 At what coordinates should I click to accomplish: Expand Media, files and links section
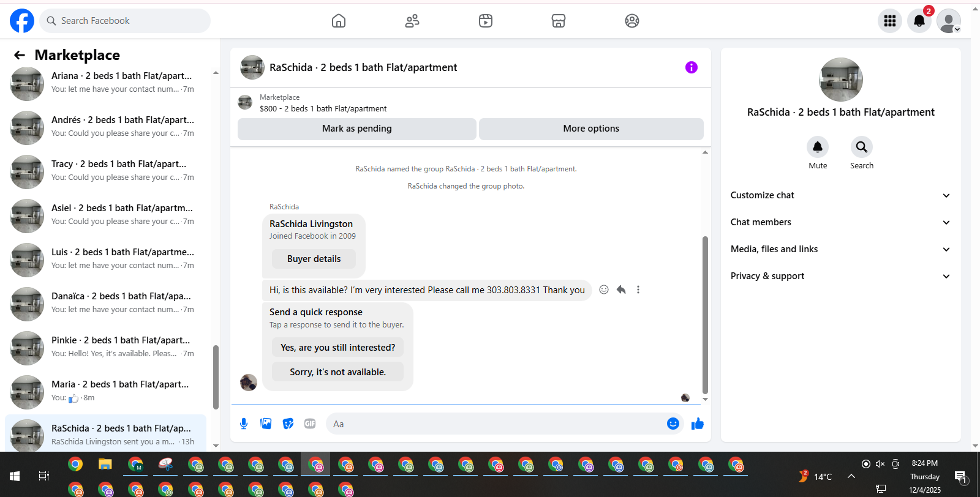pyautogui.click(x=840, y=249)
